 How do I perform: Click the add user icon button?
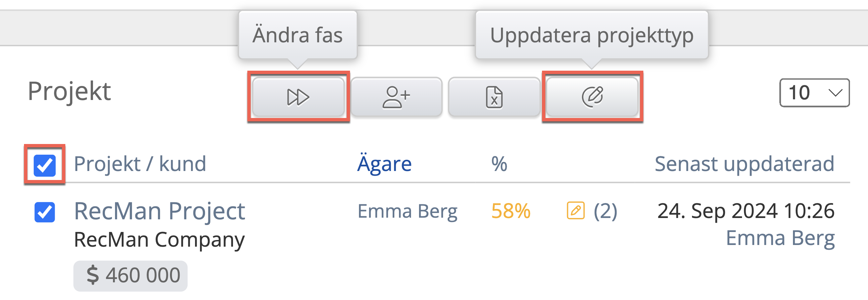pyautogui.click(x=396, y=97)
